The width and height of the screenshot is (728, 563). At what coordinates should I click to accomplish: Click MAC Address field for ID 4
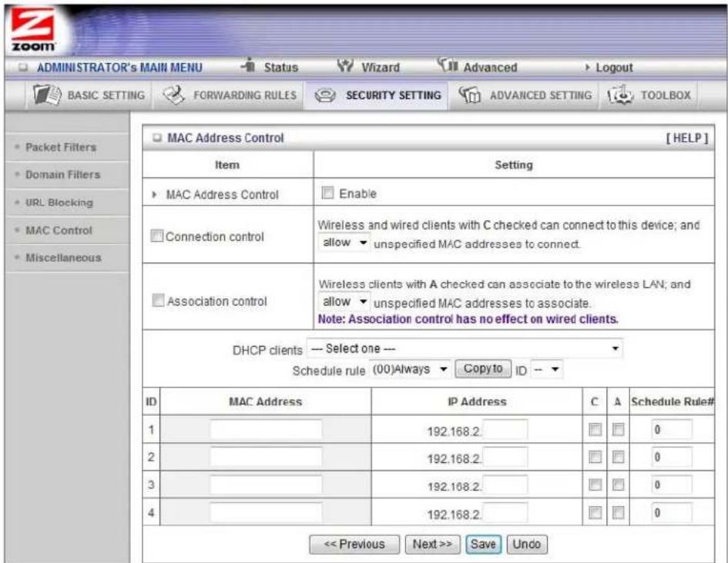(266, 512)
